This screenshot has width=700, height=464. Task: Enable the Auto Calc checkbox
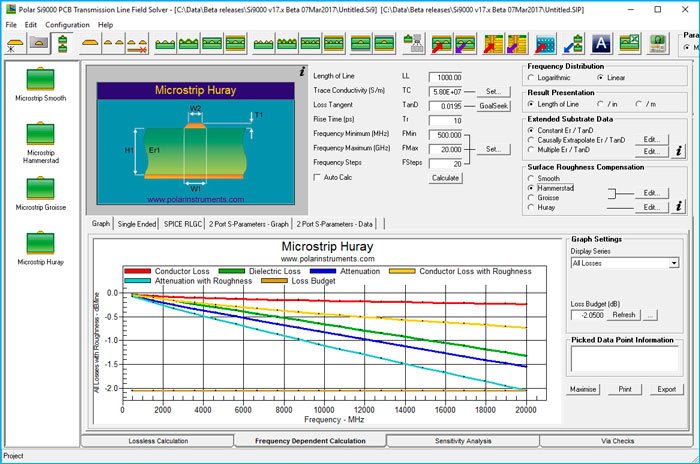pyautogui.click(x=317, y=177)
